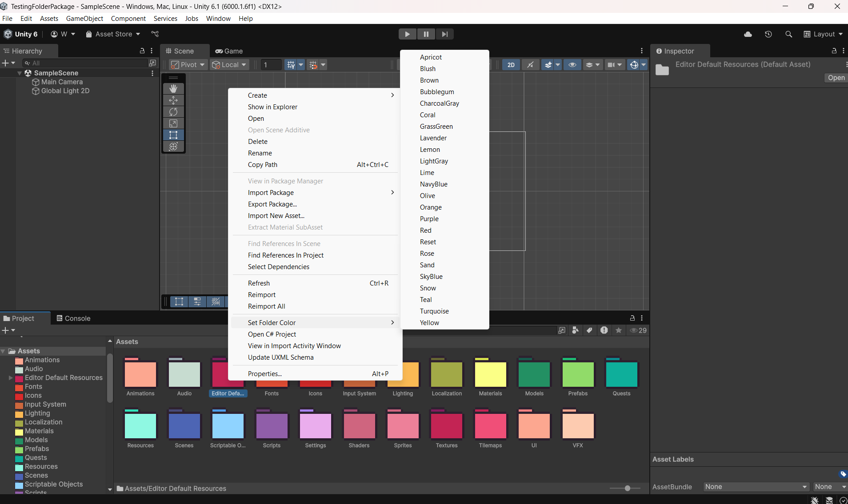This screenshot has height=504, width=848.
Task: Open the Layout dropdown
Action: (x=823, y=34)
